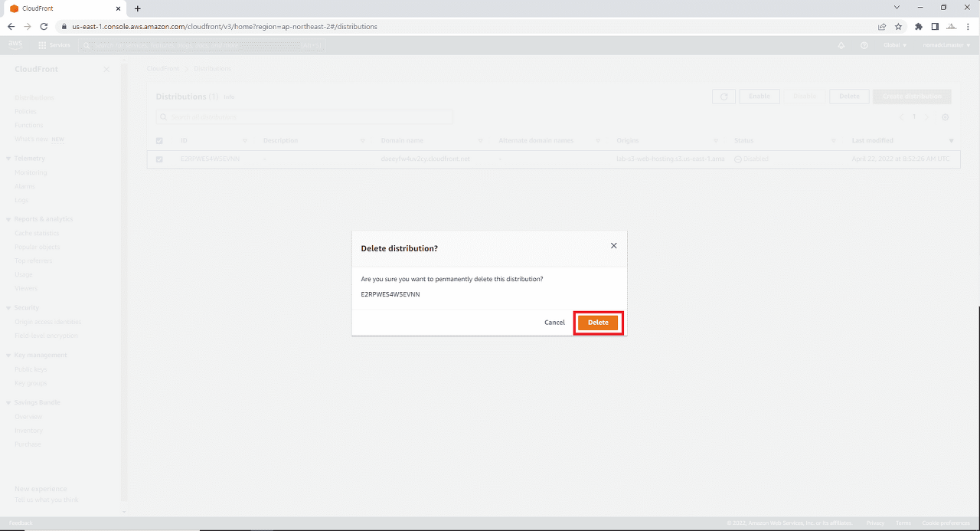980x531 pixels.
Task: Open Public keys
Action: click(x=31, y=370)
